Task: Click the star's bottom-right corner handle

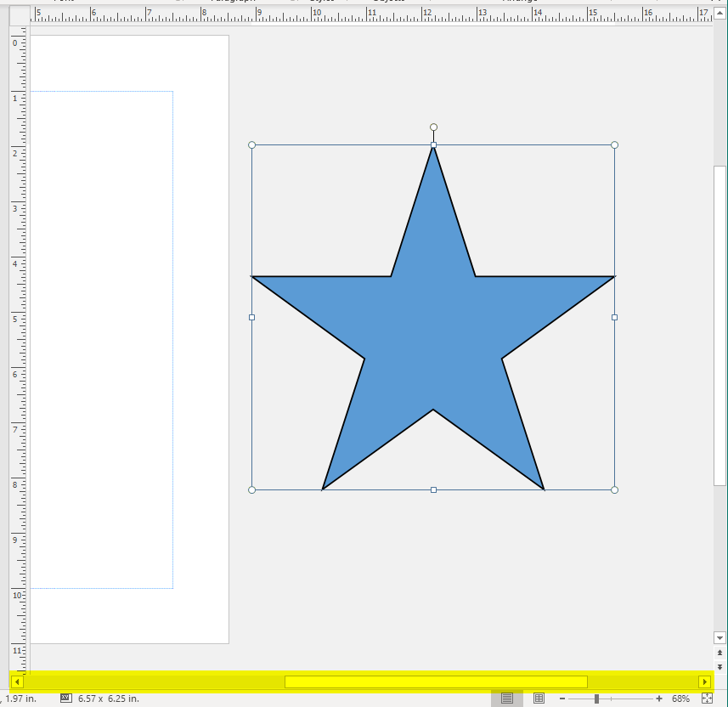Action: coord(615,489)
